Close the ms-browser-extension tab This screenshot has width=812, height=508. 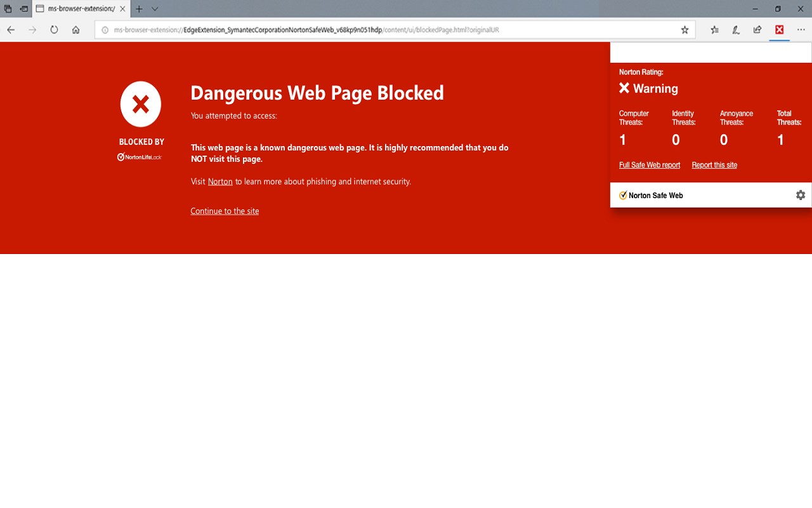(122, 9)
